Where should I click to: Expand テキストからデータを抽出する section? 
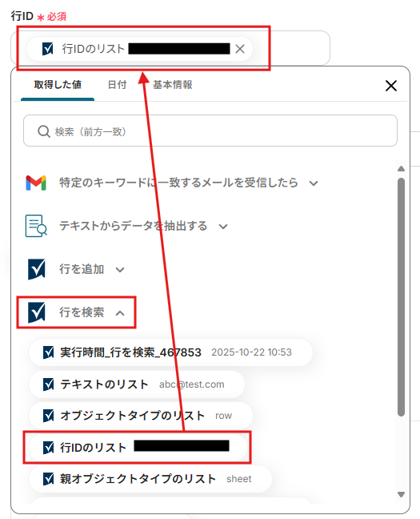[x=223, y=227]
